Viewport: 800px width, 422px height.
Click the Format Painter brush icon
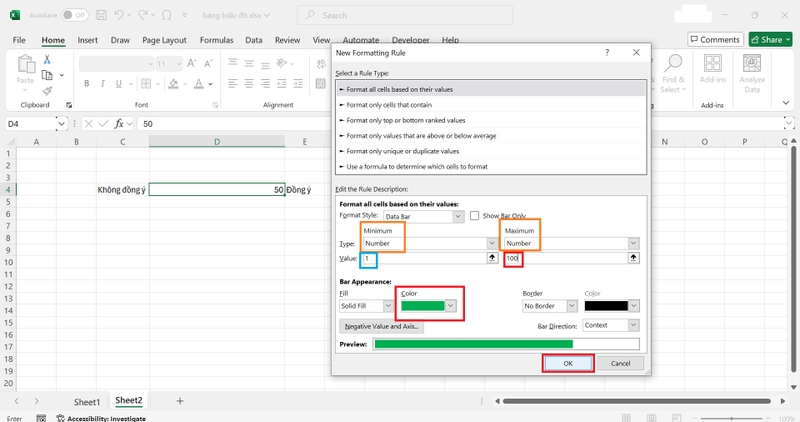pyautogui.click(x=47, y=91)
